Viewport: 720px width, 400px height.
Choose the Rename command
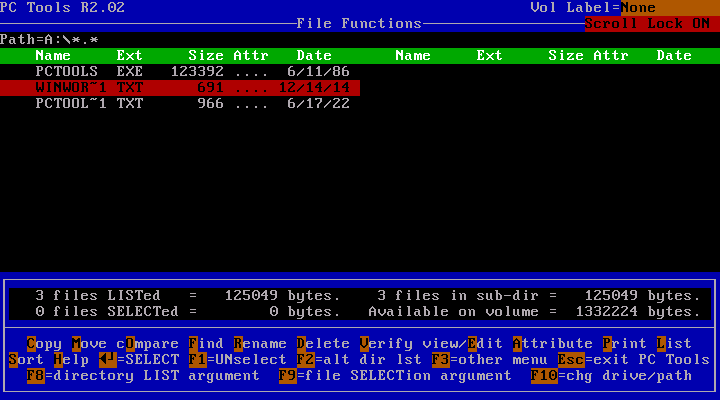[260, 344]
